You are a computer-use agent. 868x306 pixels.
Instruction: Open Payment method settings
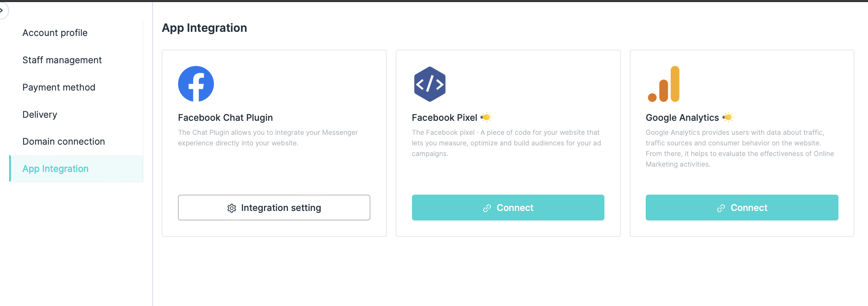pos(59,87)
